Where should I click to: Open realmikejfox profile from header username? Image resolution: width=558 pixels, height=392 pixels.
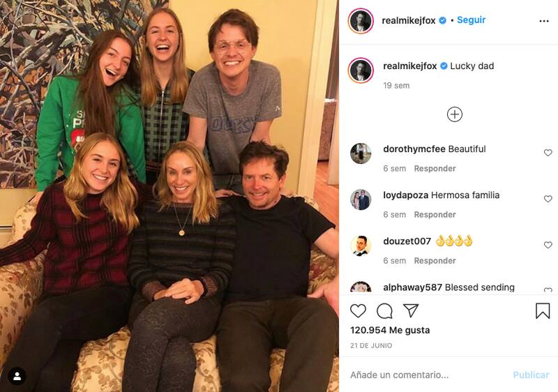pos(408,21)
